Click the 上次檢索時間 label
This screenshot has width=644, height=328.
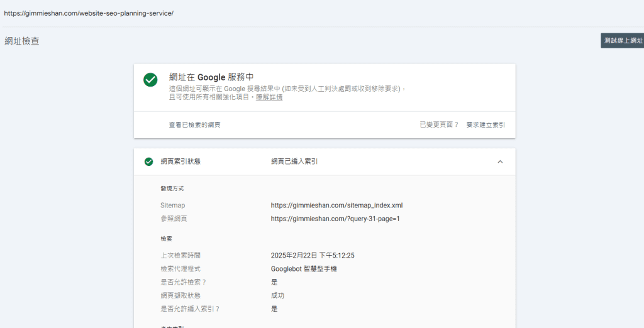point(180,255)
